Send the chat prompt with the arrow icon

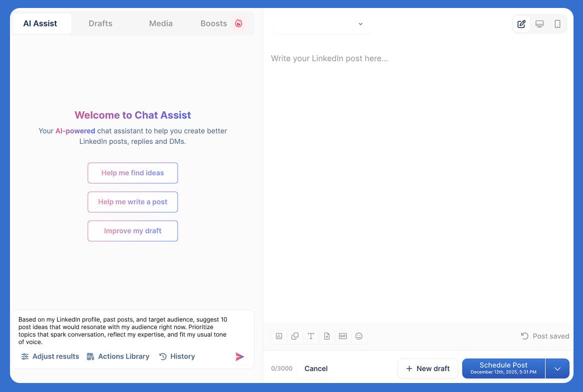240,357
